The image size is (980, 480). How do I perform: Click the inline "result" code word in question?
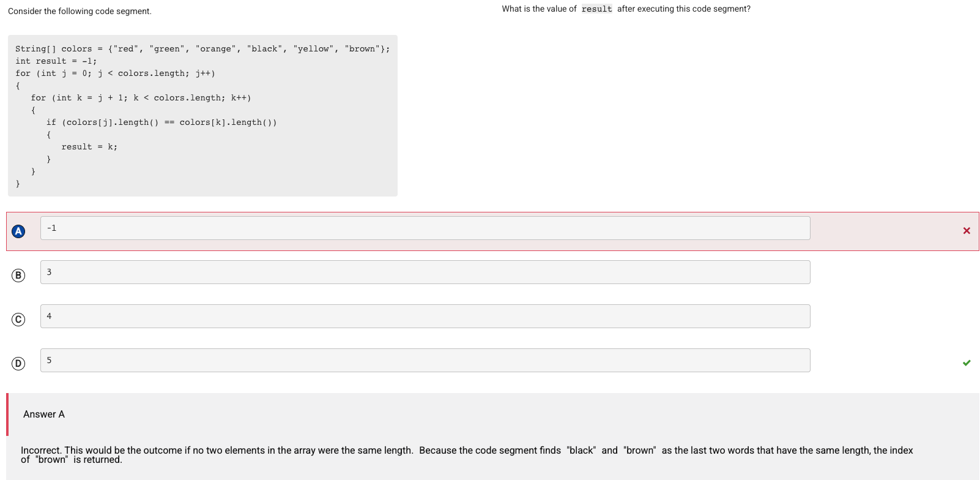596,9
